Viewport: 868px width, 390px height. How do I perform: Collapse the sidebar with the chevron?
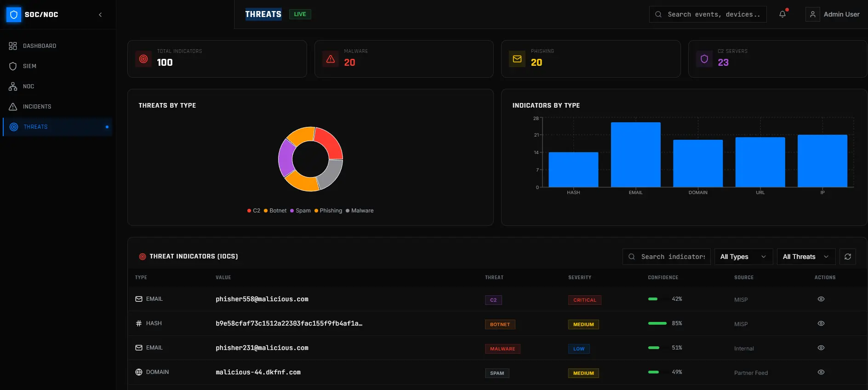pyautogui.click(x=100, y=15)
